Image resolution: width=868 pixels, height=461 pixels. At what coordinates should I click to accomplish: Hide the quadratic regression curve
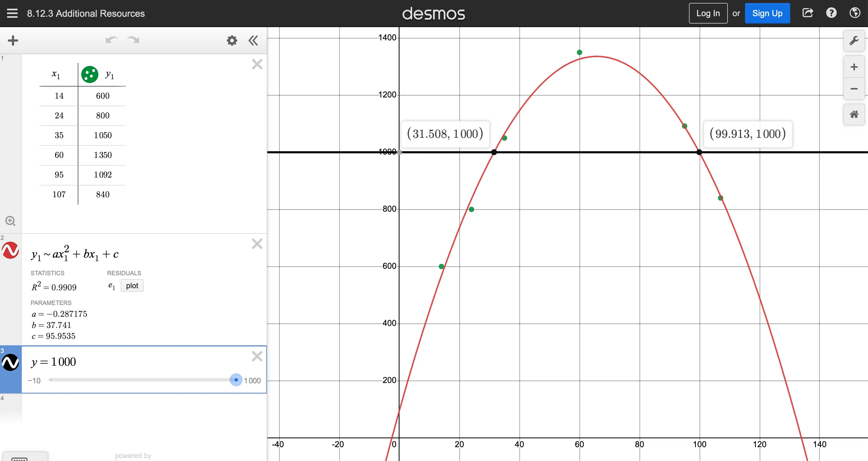(10, 251)
